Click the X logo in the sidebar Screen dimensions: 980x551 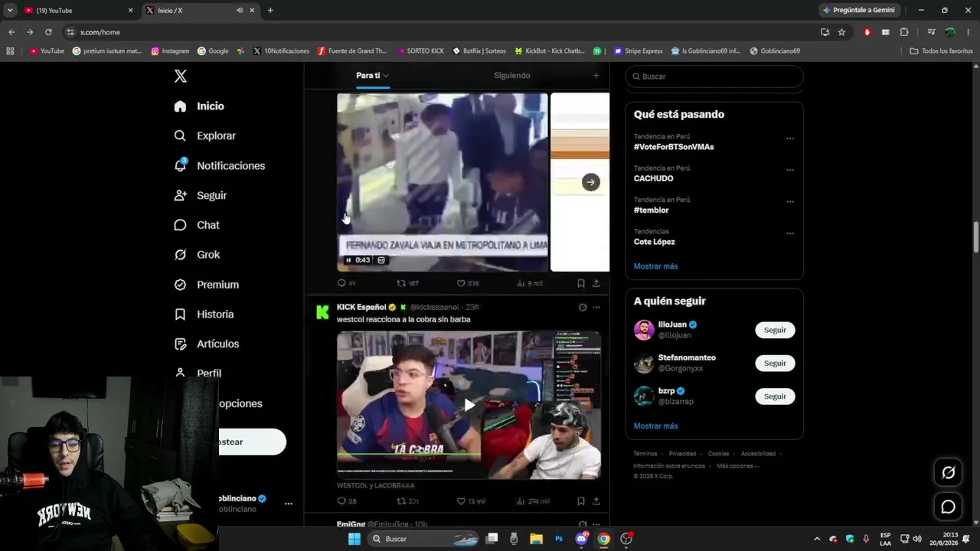(x=181, y=77)
